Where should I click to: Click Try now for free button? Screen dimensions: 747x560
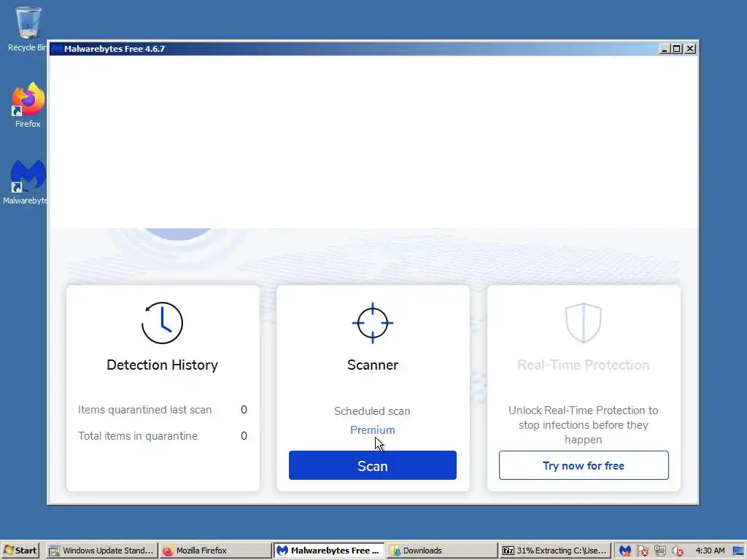pyautogui.click(x=584, y=465)
